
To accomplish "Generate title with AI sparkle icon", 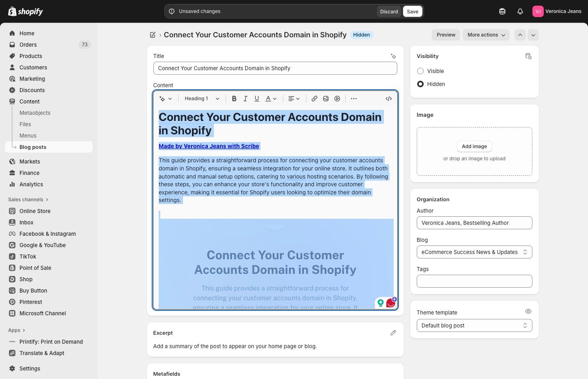I will point(393,56).
